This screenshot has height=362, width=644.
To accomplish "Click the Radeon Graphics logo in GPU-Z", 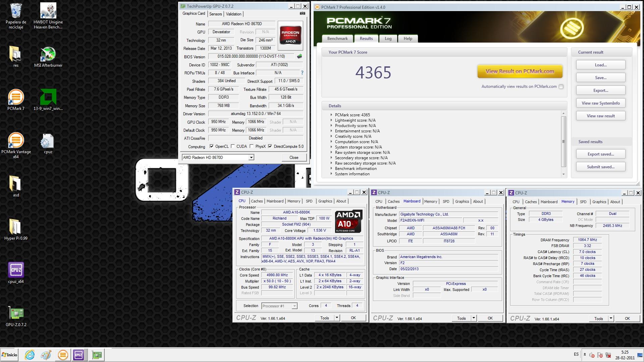I will (x=290, y=36).
